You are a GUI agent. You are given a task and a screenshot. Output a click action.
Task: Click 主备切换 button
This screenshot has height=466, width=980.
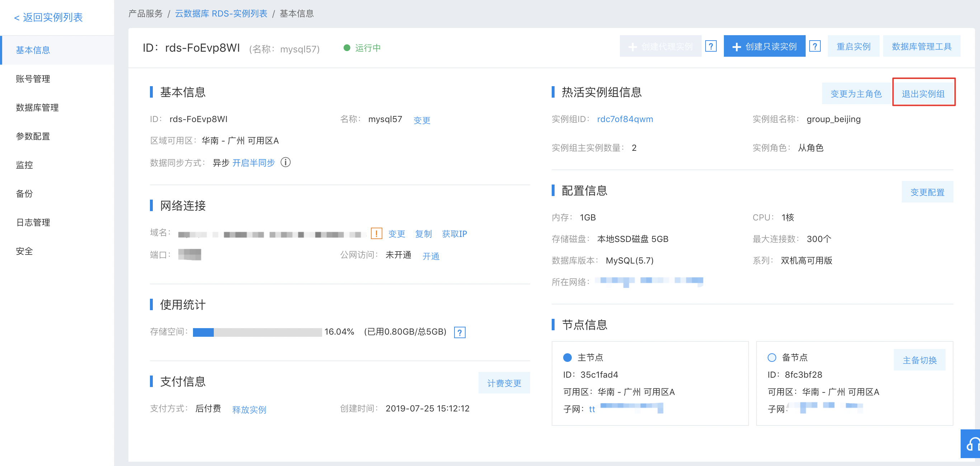click(x=919, y=360)
